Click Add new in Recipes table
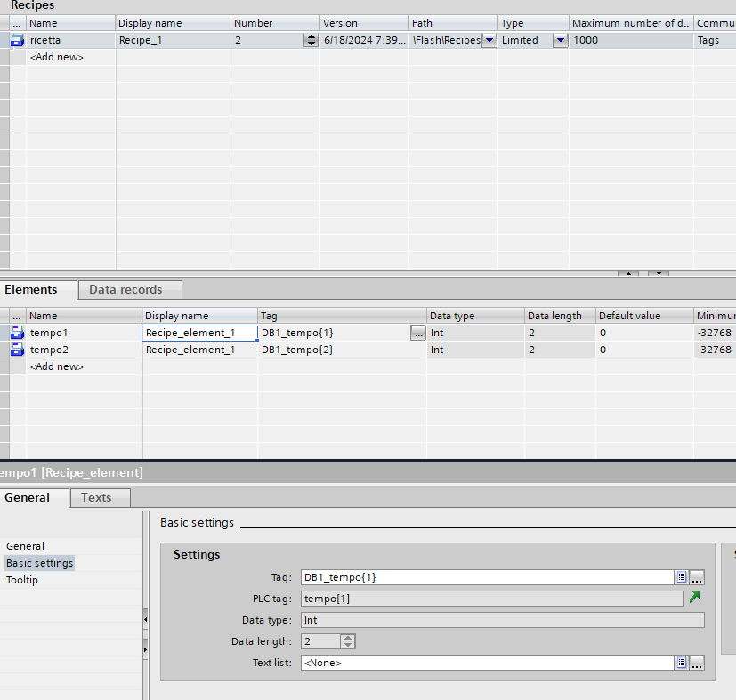This screenshot has width=736, height=700. [57, 57]
